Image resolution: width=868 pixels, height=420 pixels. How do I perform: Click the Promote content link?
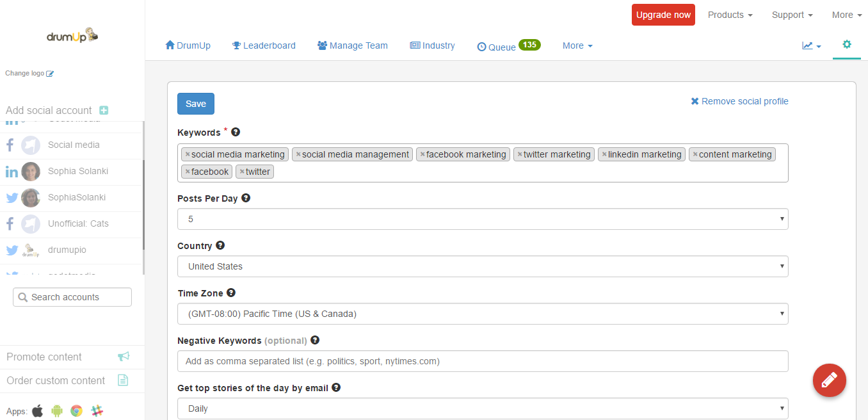click(44, 357)
